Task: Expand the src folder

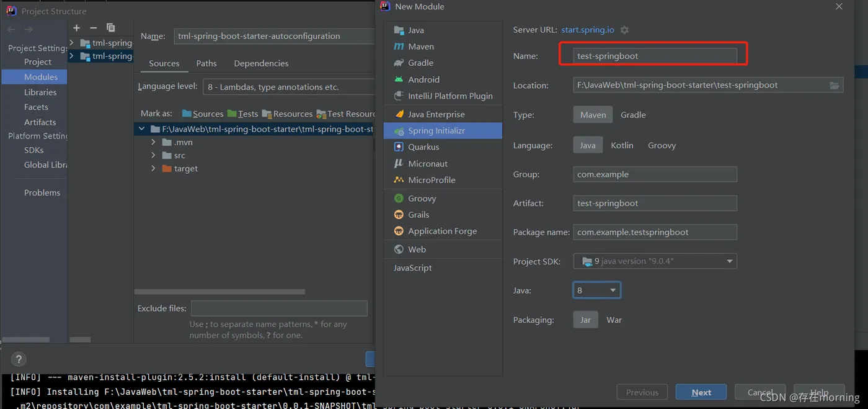Action: pos(153,155)
